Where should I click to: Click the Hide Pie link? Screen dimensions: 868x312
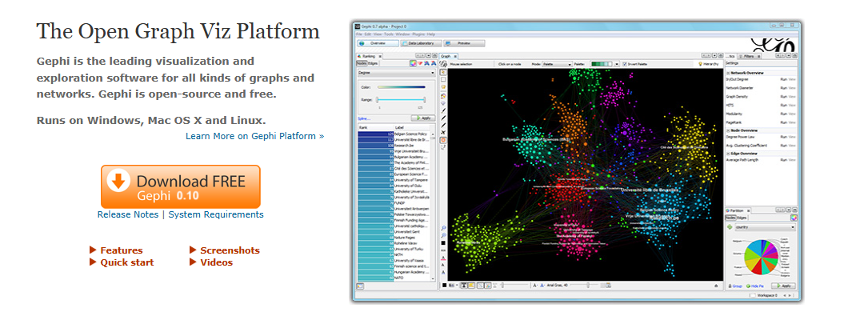click(756, 286)
